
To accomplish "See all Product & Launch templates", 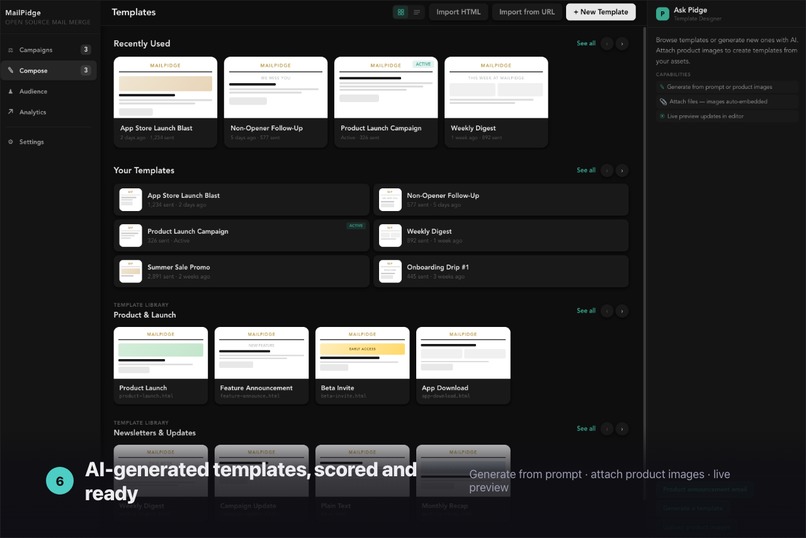I will 586,310.
